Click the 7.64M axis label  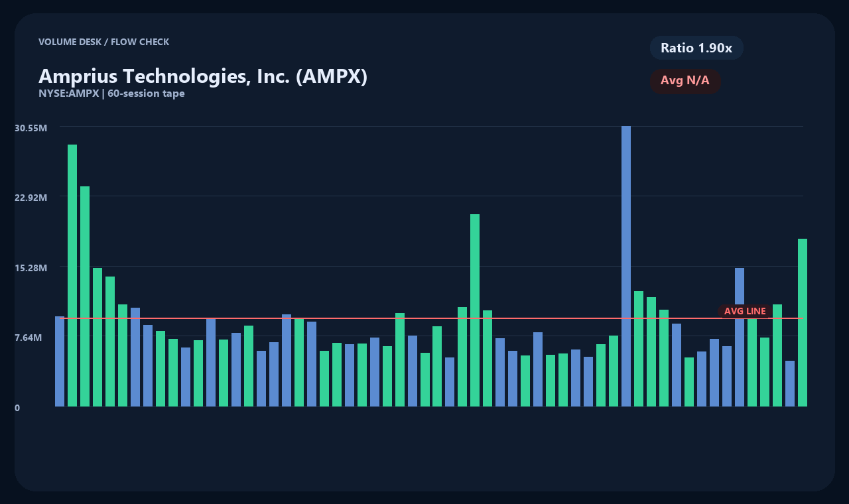[29, 338]
